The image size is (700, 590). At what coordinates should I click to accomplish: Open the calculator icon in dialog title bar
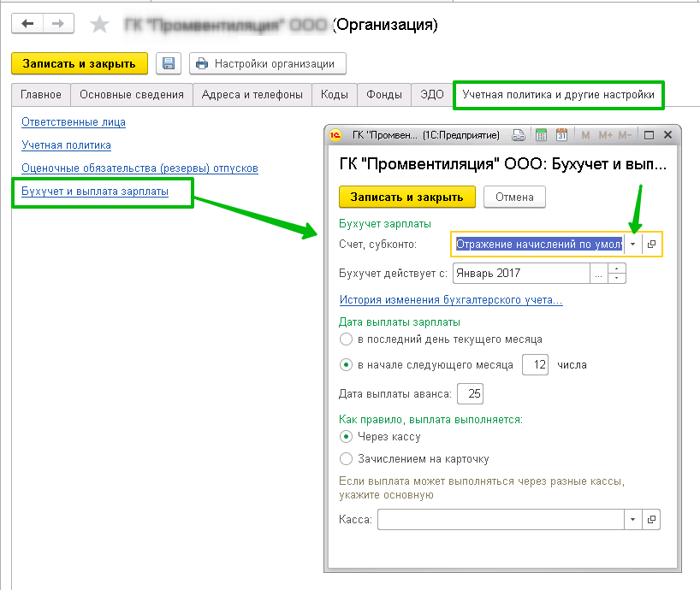click(x=541, y=135)
